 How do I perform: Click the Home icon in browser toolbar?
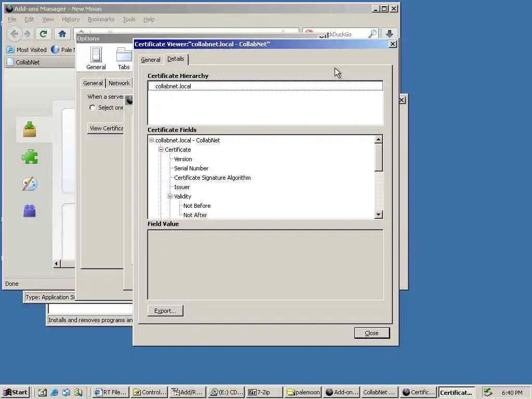pos(62,34)
